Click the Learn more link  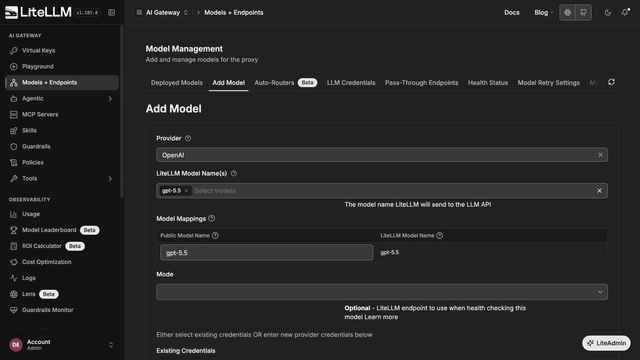tap(381, 317)
